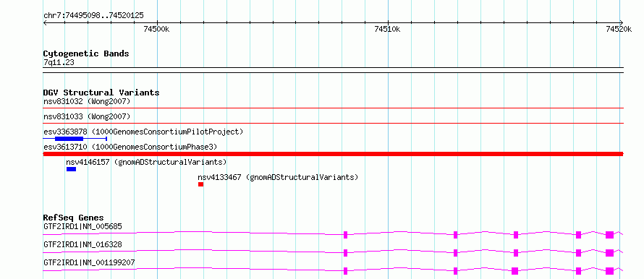Open nsv4146157 gnomADStructuralVariants label
The height and width of the screenshot is (279, 644).
point(146,162)
